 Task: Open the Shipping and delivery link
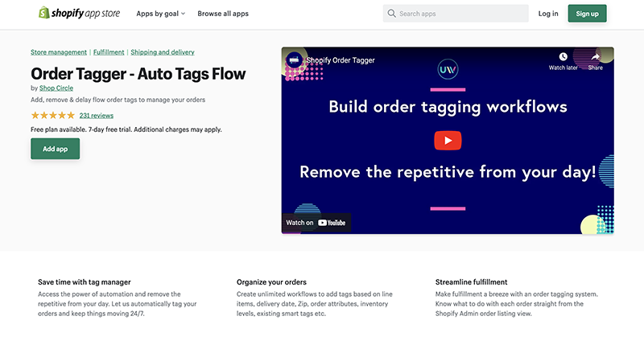[x=162, y=52]
